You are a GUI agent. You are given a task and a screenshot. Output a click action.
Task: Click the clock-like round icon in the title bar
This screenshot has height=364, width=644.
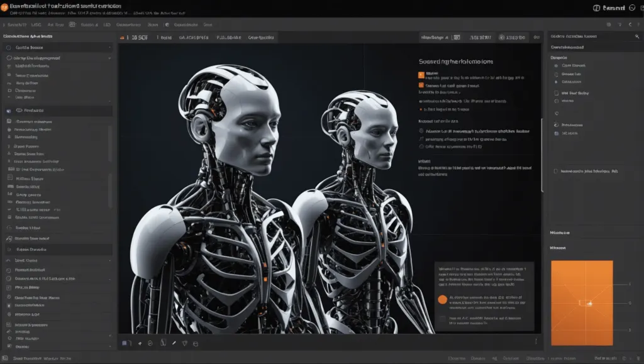pyautogui.click(x=632, y=8)
